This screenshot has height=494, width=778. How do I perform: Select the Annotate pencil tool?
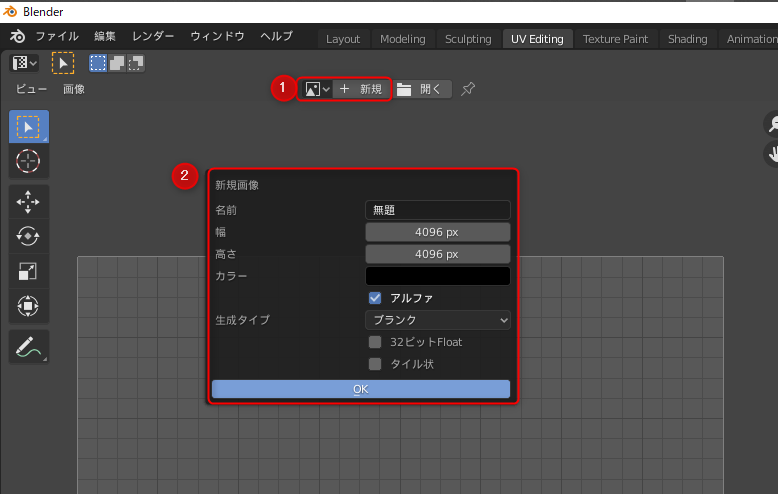(28, 347)
